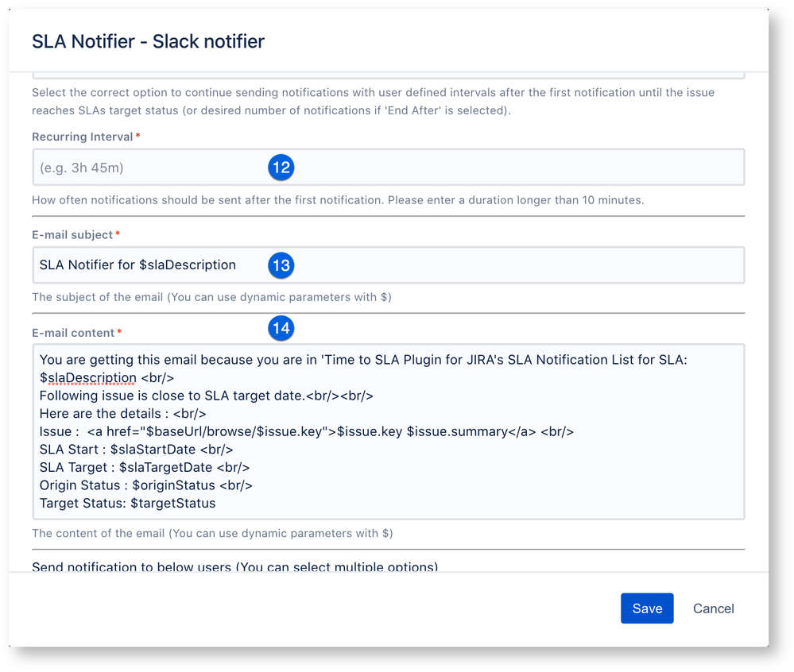Click Cancel to dismiss the dialog
Screen dimensions: 794x672
tap(712, 608)
